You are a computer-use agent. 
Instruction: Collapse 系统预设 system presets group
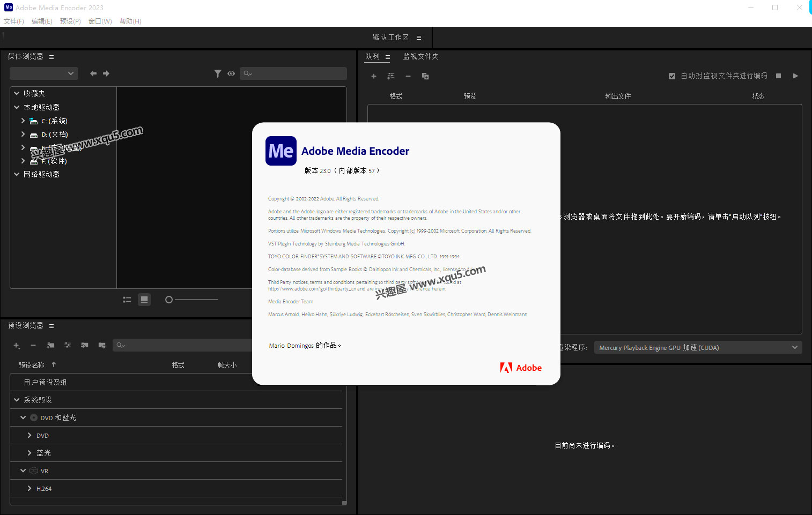pos(17,400)
